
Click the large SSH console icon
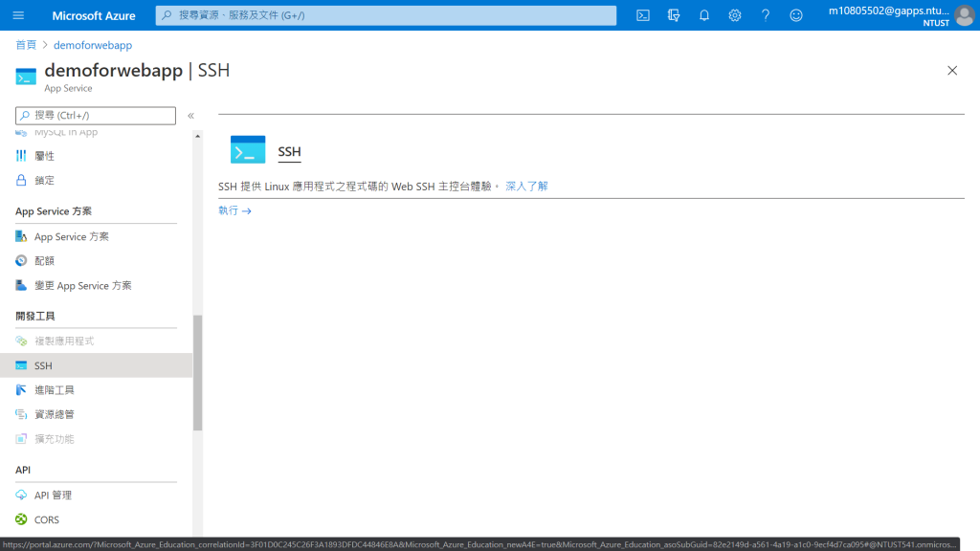248,149
